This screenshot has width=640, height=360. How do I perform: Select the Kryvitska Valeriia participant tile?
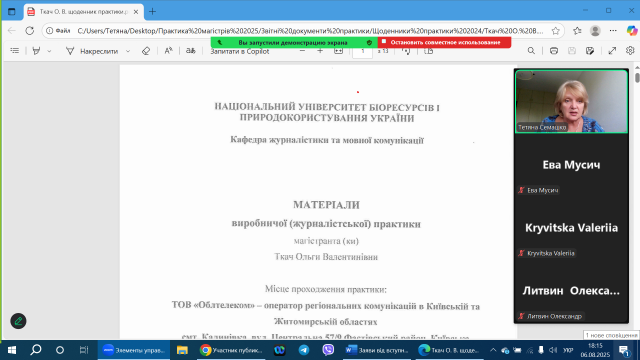click(x=571, y=227)
